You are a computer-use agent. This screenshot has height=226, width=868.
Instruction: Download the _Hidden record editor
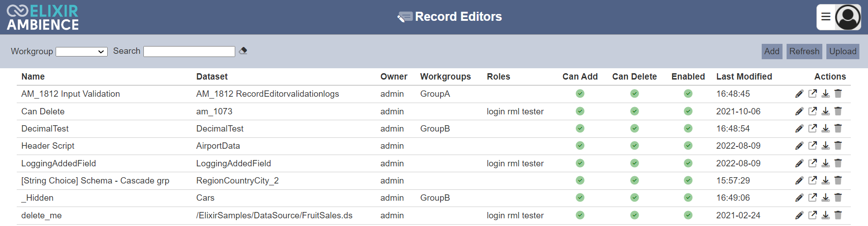coord(825,198)
